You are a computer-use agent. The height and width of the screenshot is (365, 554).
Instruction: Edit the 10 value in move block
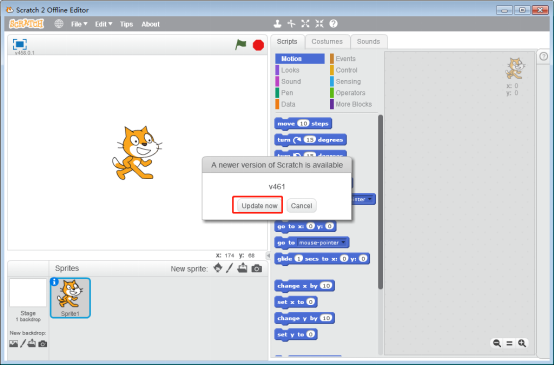[303, 123]
